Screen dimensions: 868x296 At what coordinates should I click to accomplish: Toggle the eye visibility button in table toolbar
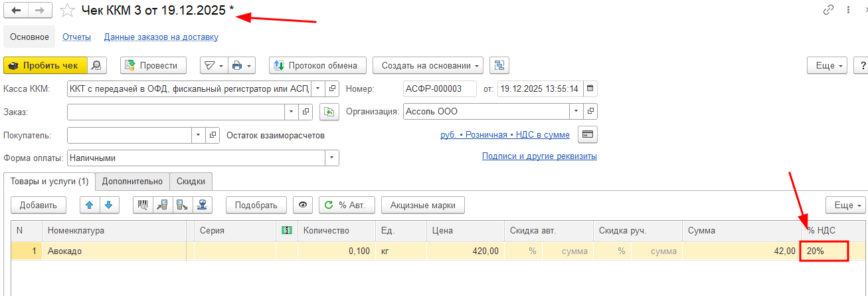point(303,205)
